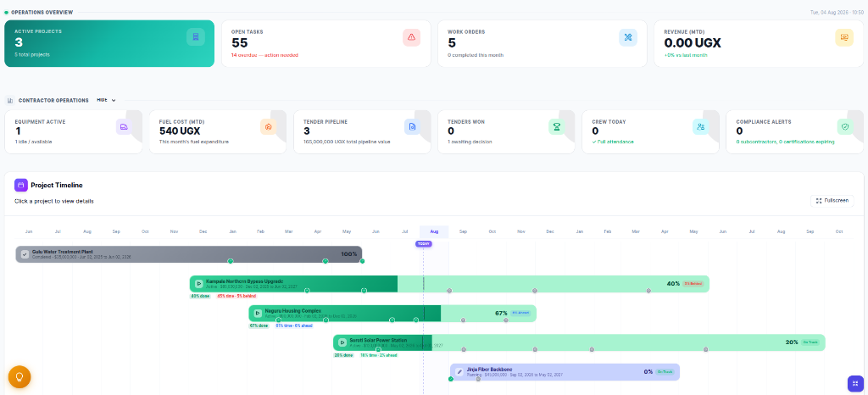
Task: Click the '55' Open Tasks count
Action: [x=240, y=43]
